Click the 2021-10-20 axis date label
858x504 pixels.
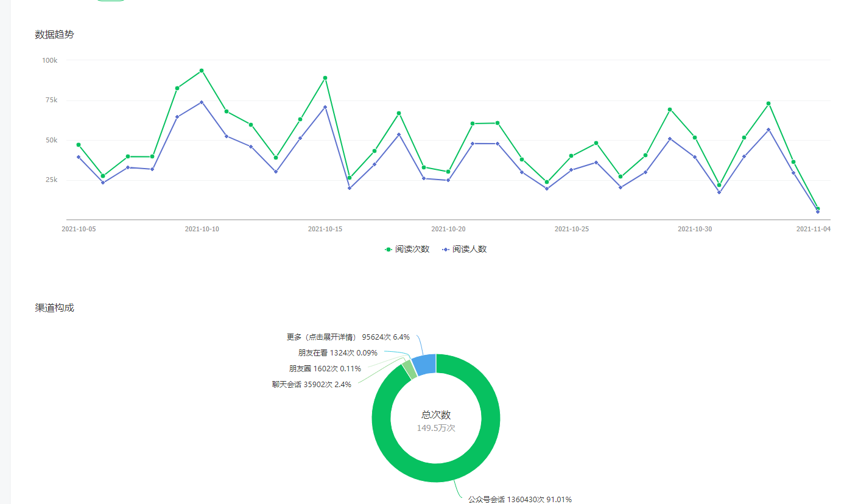click(448, 229)
